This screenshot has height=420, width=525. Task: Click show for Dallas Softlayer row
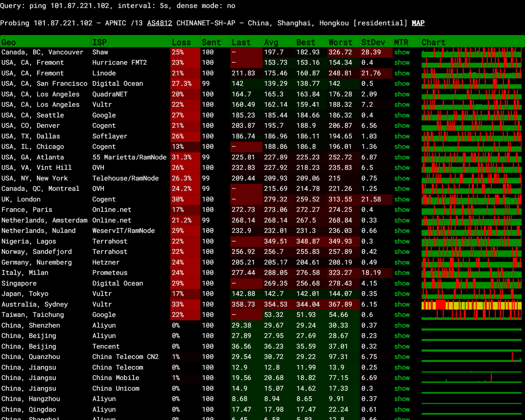(x=402, y=136)
